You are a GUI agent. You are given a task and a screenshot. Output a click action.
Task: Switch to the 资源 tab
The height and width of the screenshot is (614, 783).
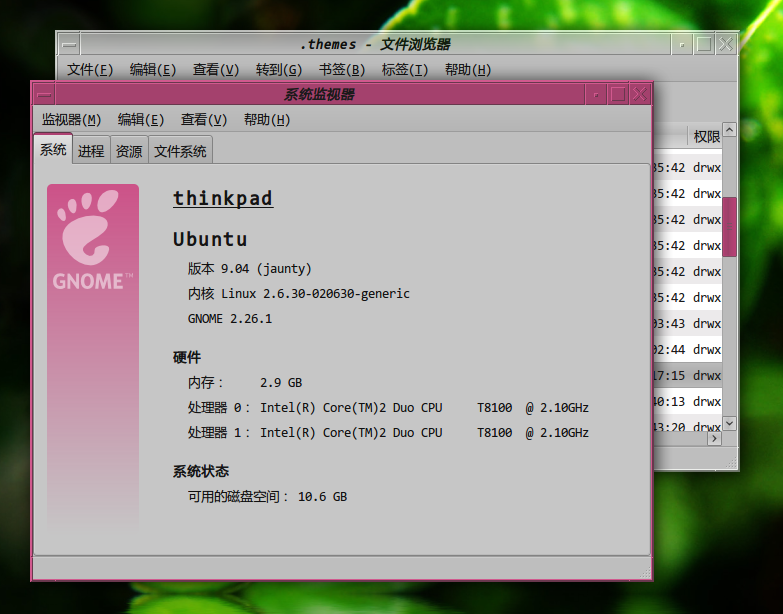[129, 151]
